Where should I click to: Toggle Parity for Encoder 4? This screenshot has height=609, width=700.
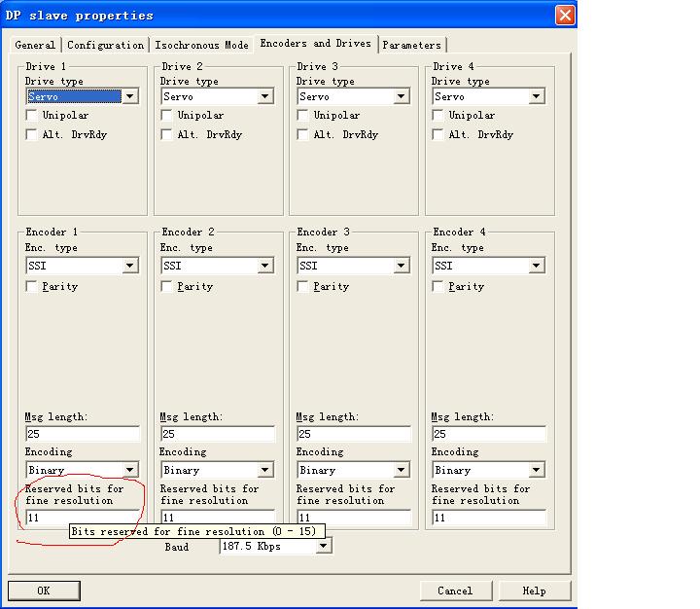[x=437, y=286]
